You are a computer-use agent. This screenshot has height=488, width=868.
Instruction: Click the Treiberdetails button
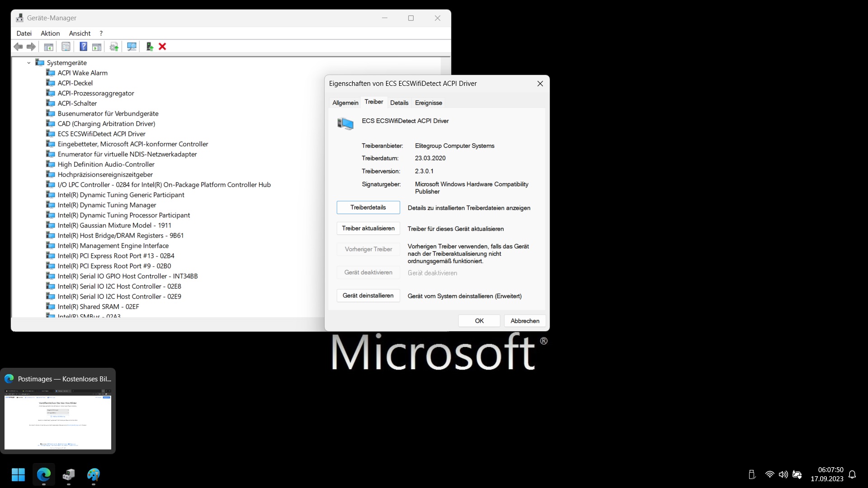pyautogui.click(x=368, y=207)
